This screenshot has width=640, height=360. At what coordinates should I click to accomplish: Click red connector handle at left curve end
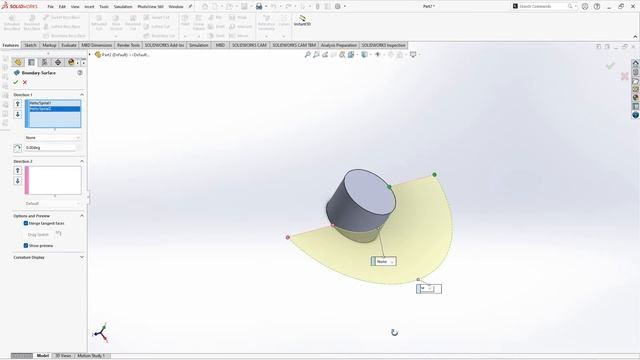288,237
